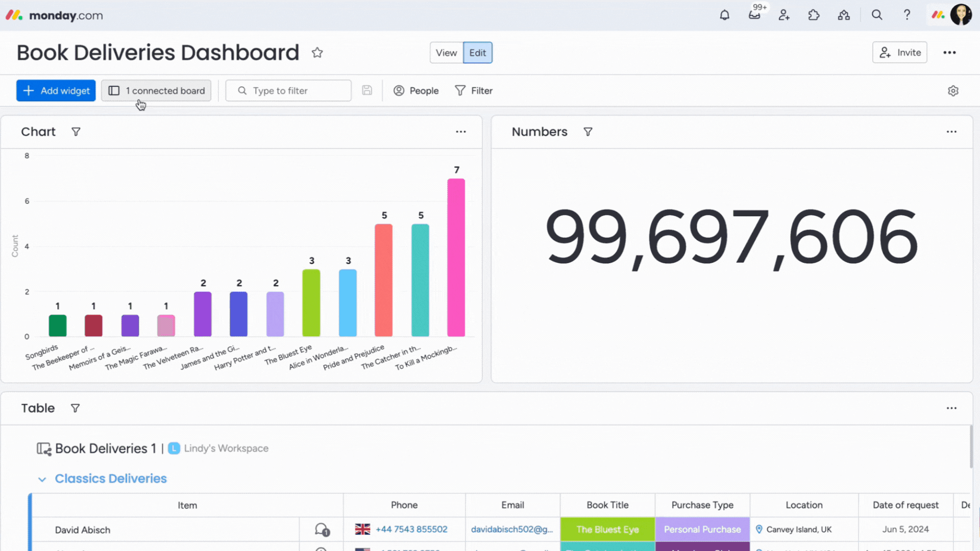Switch dashboard to Edit mode

pyautogui.click(x=478, y=53)
